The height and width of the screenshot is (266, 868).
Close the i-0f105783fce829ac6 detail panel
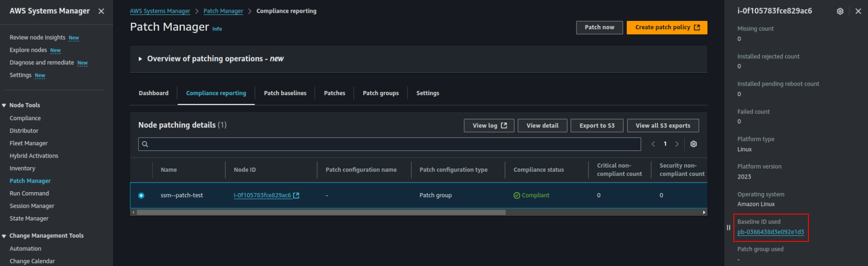[858, 11]
